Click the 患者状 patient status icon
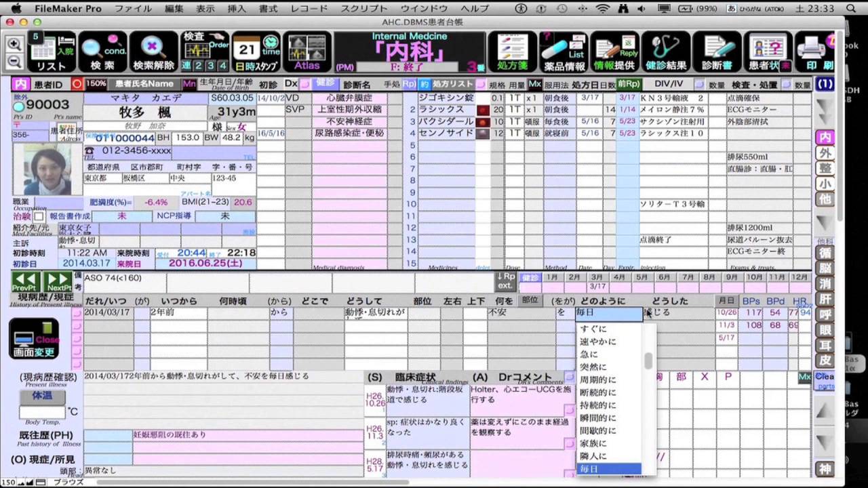This screenshot has height=488, width=868. tap(768, 52)
